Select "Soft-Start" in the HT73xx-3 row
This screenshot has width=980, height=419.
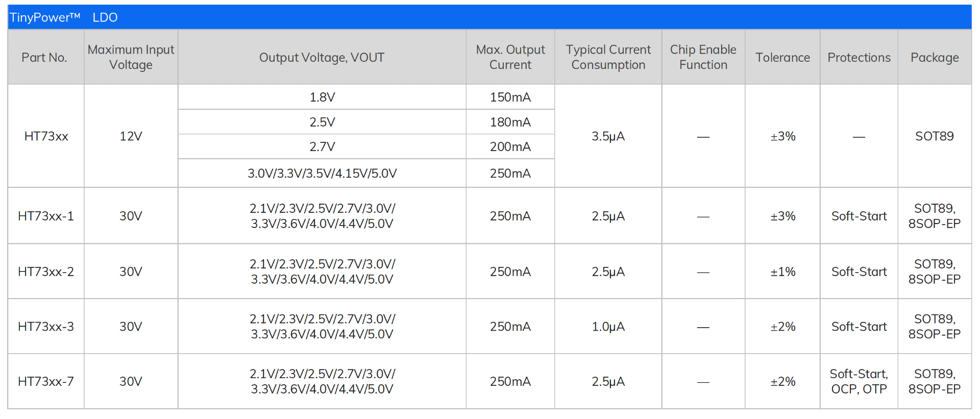click(x=859, y=326)
